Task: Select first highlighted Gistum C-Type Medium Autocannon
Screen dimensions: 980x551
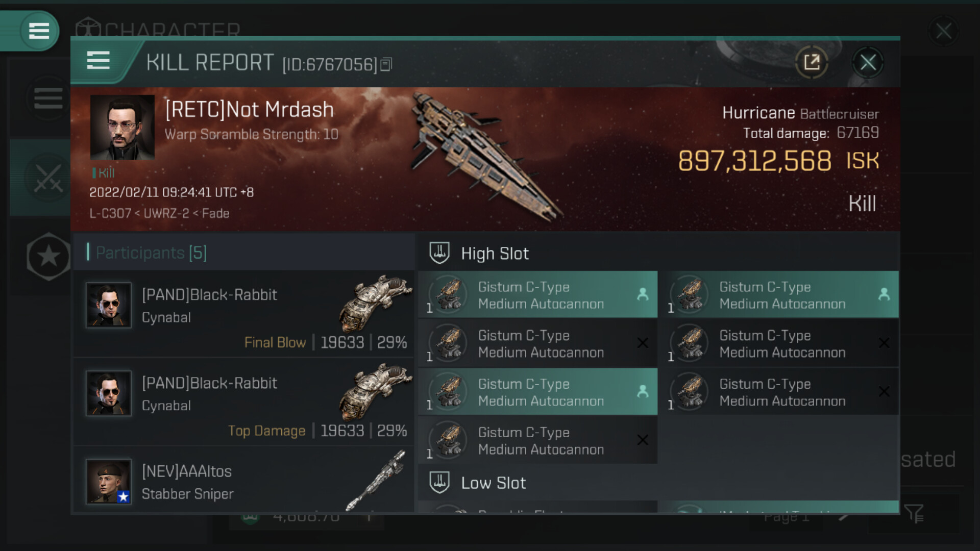Action: pos(537,295)
